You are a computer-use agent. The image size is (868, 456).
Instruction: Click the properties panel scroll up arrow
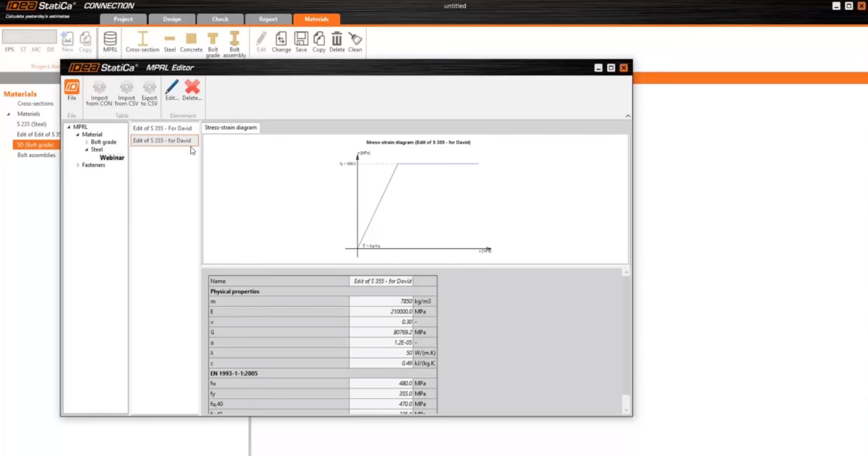coord(626,273)
